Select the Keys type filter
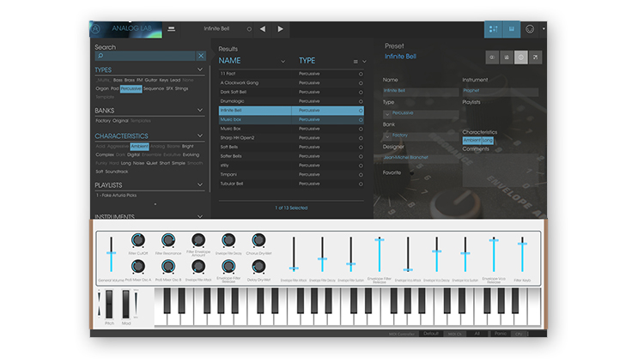Screen dimensions: 644x362 163,80
